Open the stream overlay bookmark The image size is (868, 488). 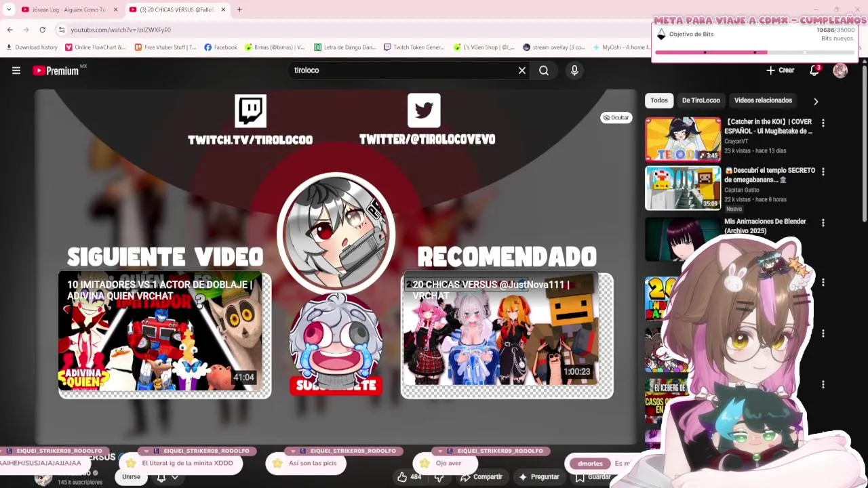tap(554, 47)
